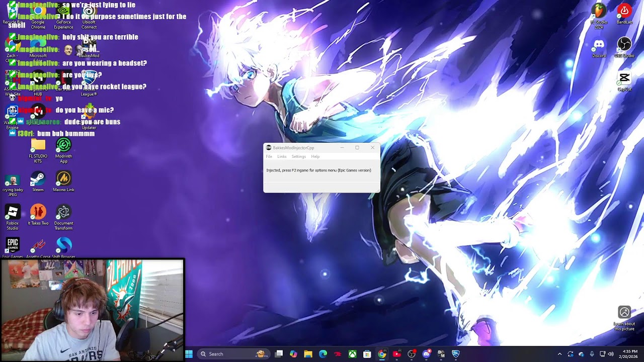644x362 pixels.
Task: Open the Xbox app from the taskbar
Action: pos(353,354)
